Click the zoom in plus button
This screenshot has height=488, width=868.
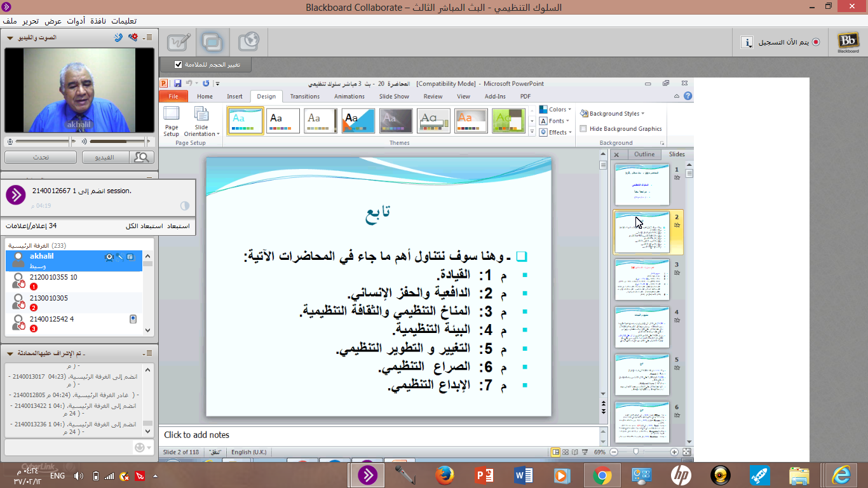point(674,452)
